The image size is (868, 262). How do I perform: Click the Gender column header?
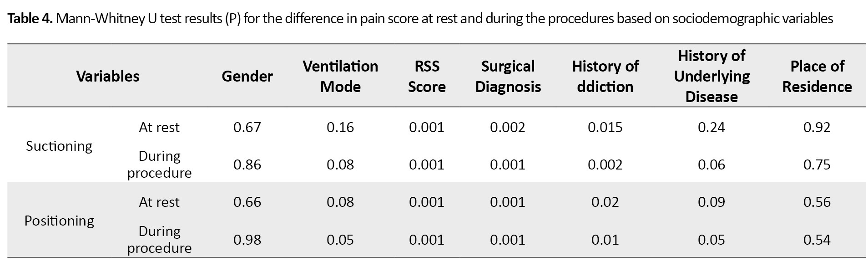(x=247, y=76)
